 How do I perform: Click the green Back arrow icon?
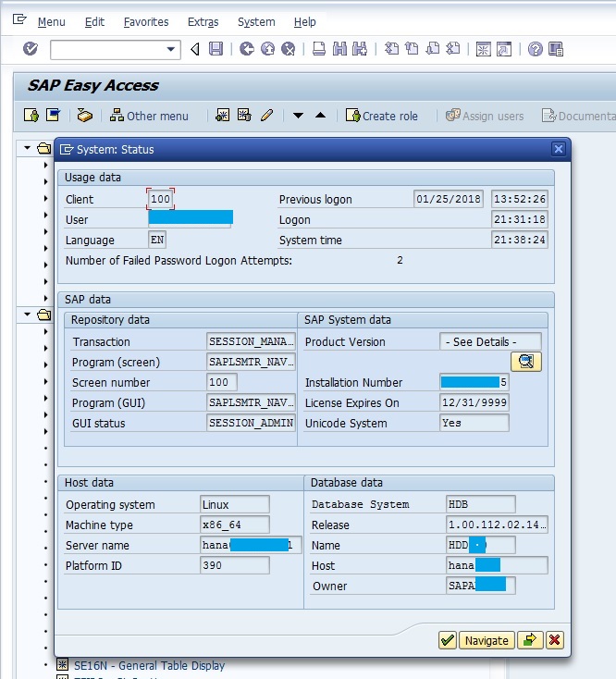point(247,49)
